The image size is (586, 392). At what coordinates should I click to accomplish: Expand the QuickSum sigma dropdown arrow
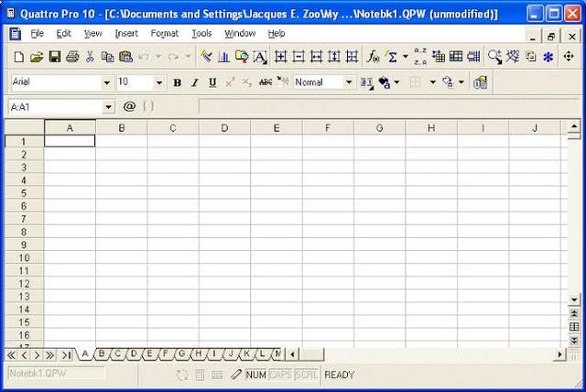pyautogui.click(x=406, y=57)
